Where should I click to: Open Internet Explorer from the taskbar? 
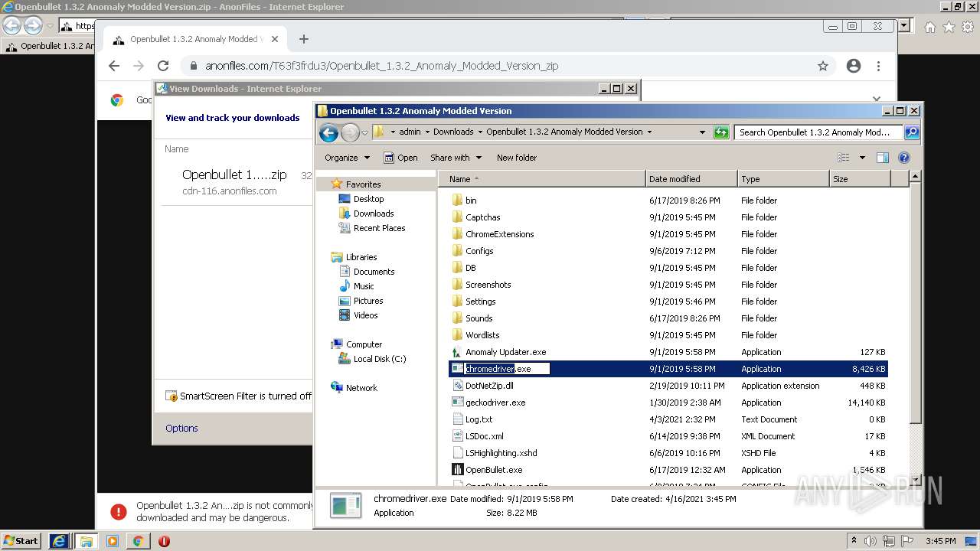click(x=60, y=540)
